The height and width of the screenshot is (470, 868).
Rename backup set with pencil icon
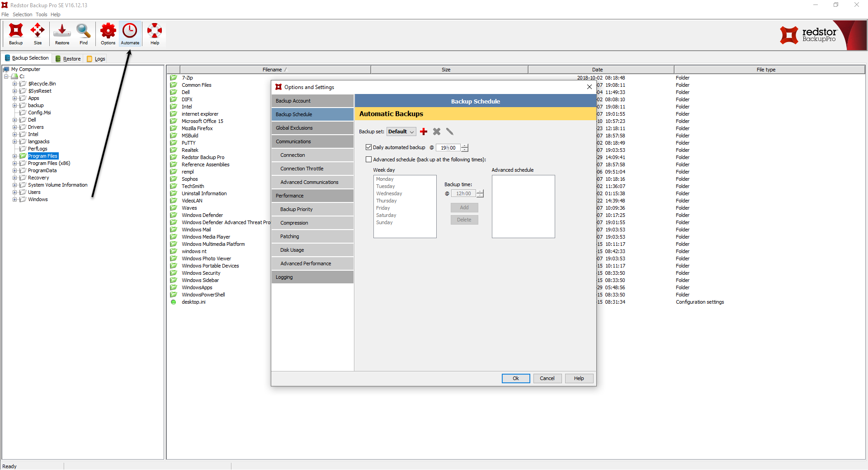(x=450, y=132)
